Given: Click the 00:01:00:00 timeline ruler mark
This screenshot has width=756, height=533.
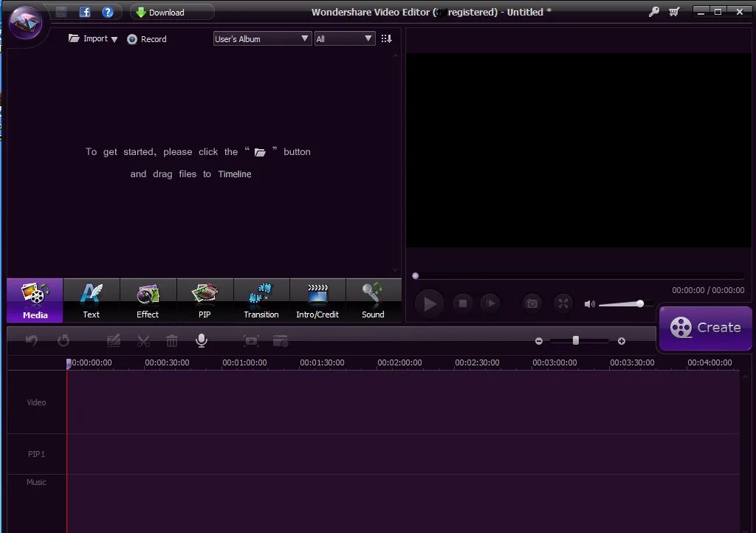Looking at the screenshot, I should 244,362.
